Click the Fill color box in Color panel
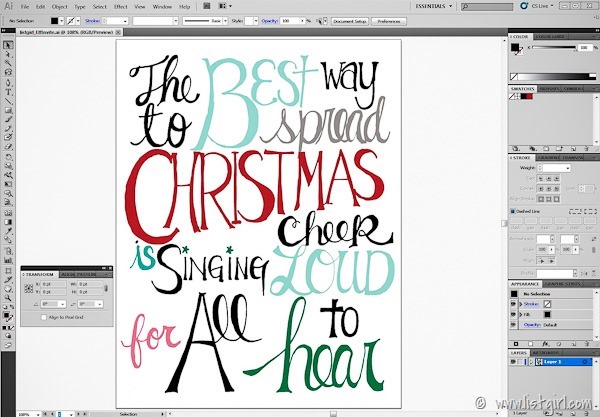Image resolution: width=600 pixels, height=417 pixels. point(516,47)
